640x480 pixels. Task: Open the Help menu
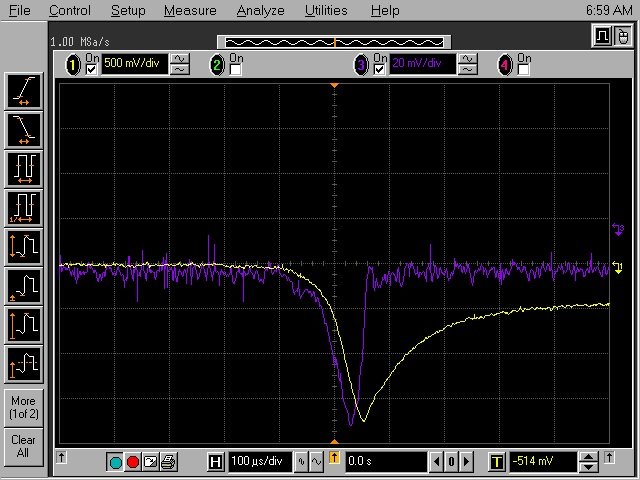point(385,10)
